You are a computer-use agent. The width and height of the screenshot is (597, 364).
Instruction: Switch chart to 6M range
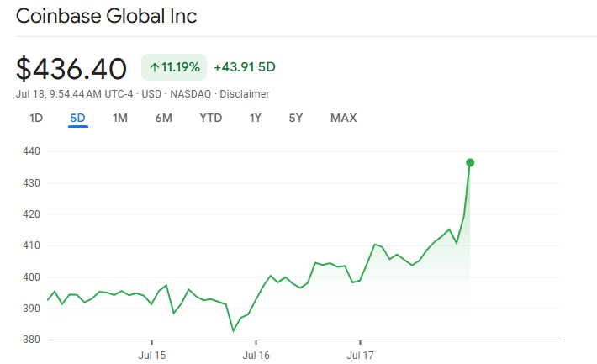pyautogui.click(x=163, y=118)
